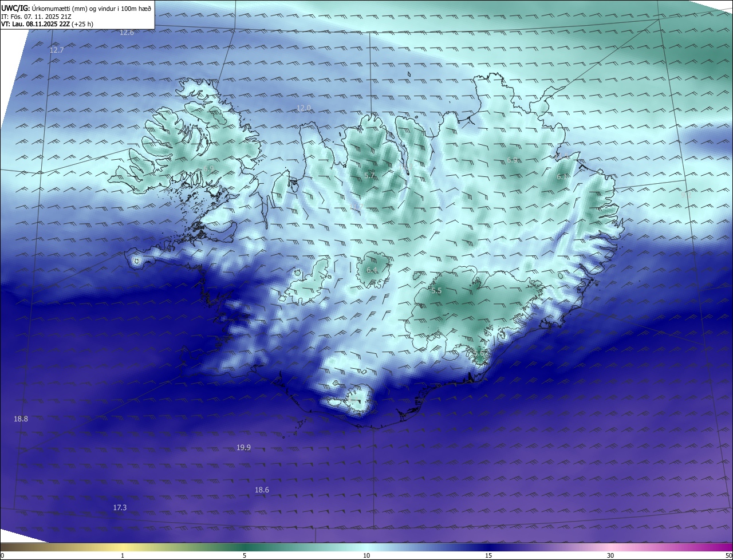Click the 12.7 value label

[x=57, y=50]
